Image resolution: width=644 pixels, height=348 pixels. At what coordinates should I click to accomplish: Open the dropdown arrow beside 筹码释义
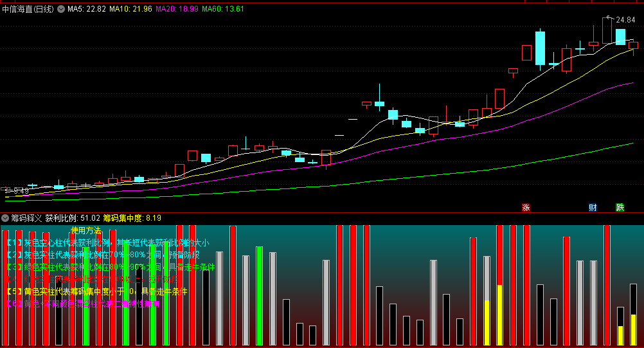coord(5,218)
